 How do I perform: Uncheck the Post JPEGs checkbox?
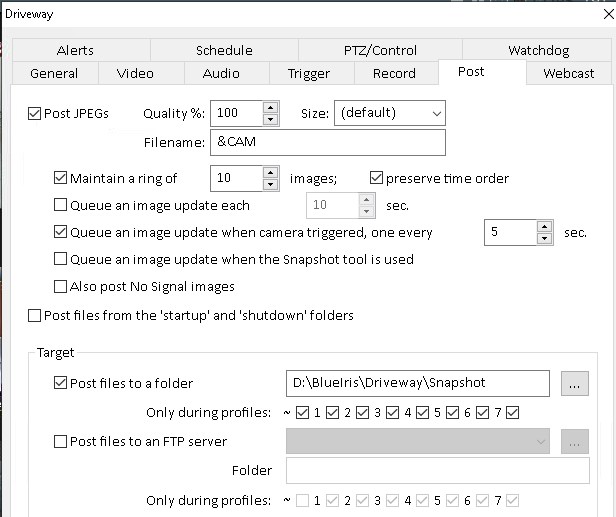35,114
